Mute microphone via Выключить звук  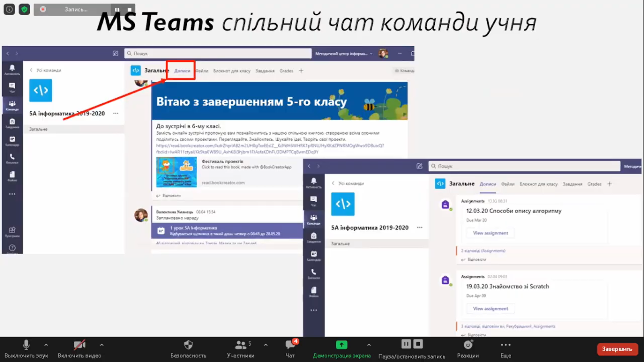point(26,349)
